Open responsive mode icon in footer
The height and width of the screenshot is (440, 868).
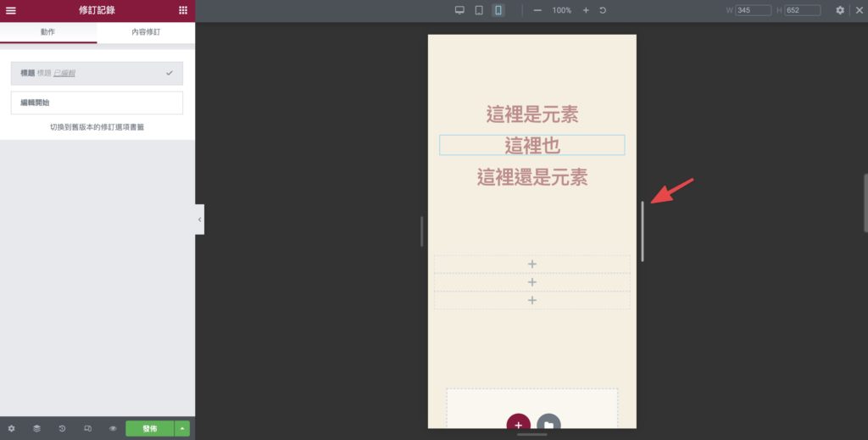point(87,428)
